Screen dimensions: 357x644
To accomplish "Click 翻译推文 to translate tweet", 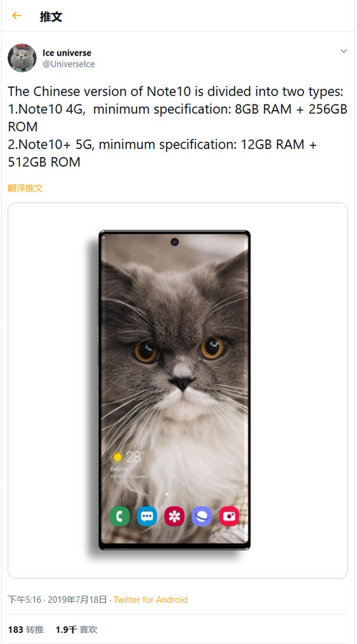I will [x=25, y=188].
